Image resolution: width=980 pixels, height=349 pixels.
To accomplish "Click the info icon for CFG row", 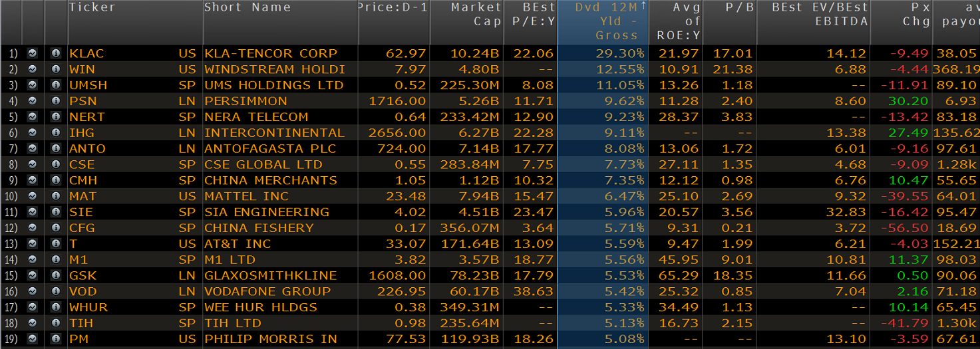I will point(56,228).
